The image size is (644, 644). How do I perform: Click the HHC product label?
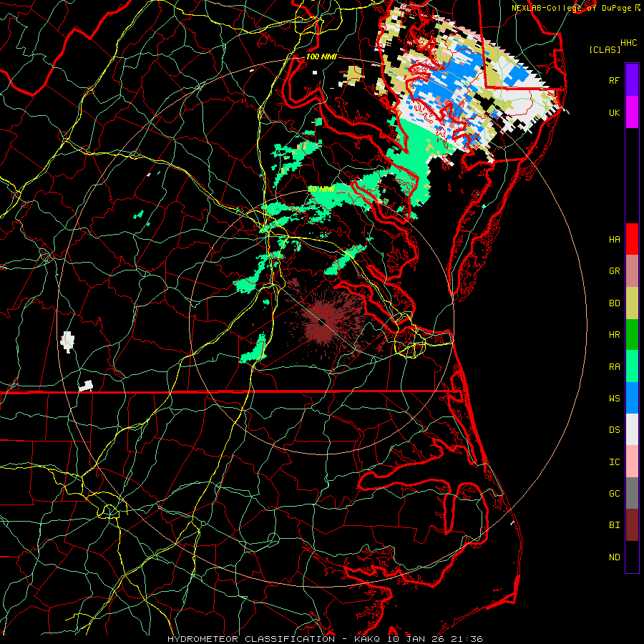click(x=628, y=43)
